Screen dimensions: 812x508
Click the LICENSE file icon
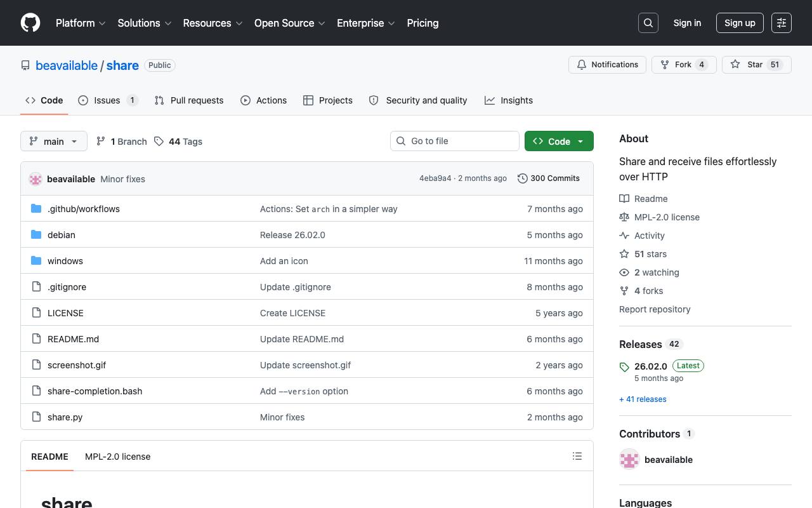point(36,313)
